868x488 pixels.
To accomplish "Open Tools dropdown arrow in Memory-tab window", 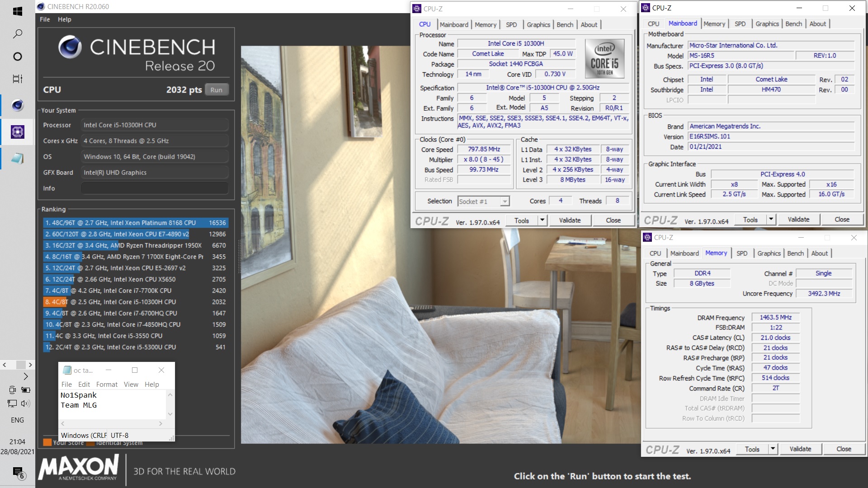I will click(773, 449).
